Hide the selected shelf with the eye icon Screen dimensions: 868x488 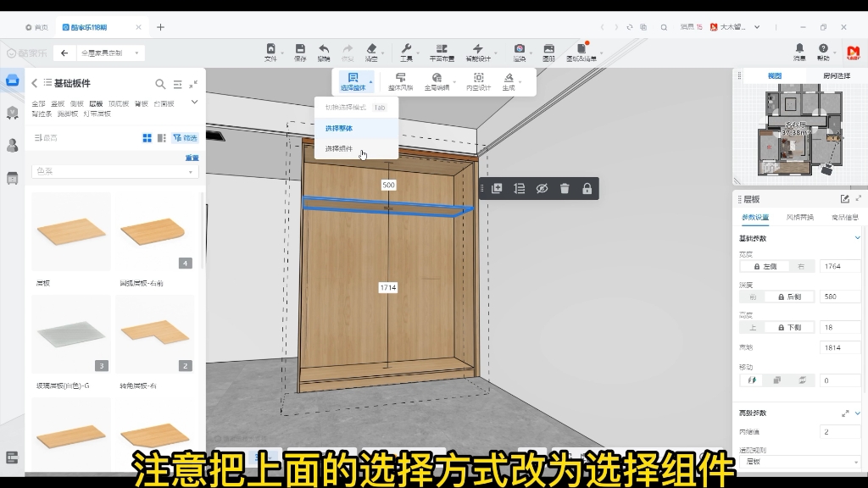click(542, 189)
